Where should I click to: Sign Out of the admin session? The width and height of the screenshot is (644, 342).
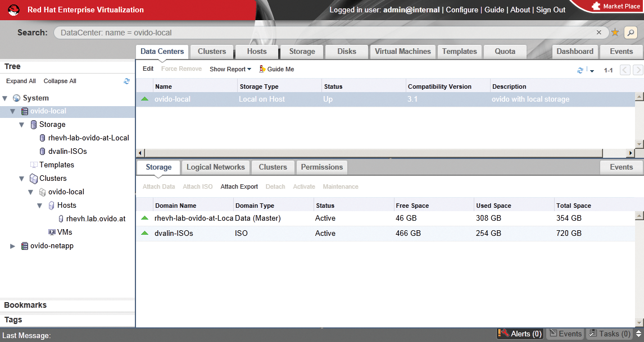click(550, 10)
